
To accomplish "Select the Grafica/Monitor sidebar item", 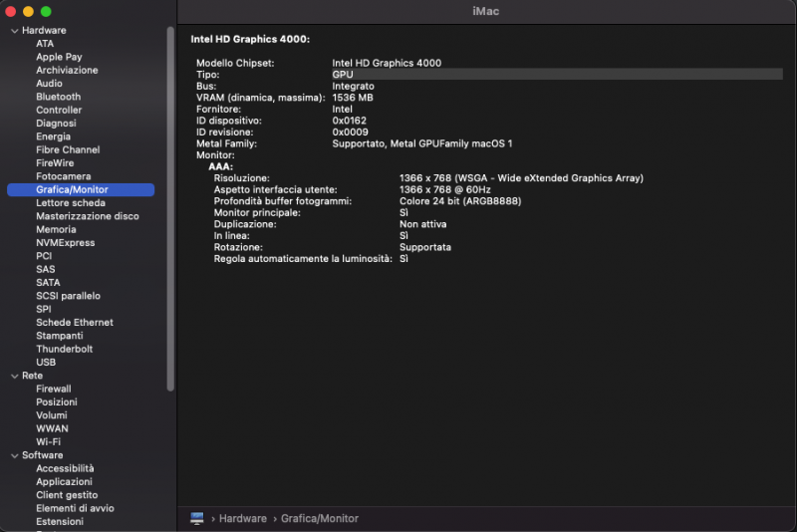I will 72,189.
